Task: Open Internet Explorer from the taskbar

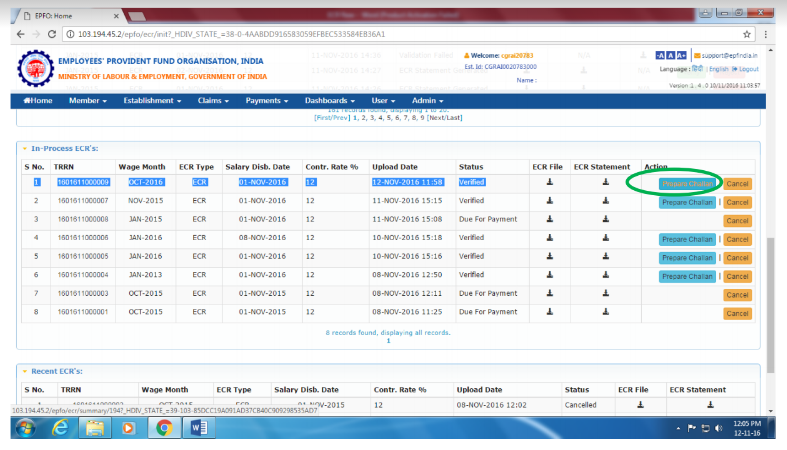Action: [60, 427]
